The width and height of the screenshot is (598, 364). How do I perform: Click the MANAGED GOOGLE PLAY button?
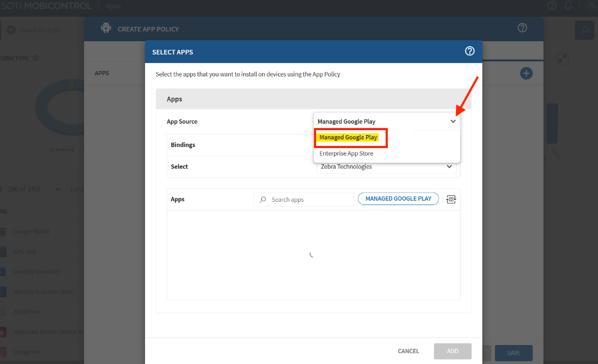pyautogui.click(x=398, y=199)
